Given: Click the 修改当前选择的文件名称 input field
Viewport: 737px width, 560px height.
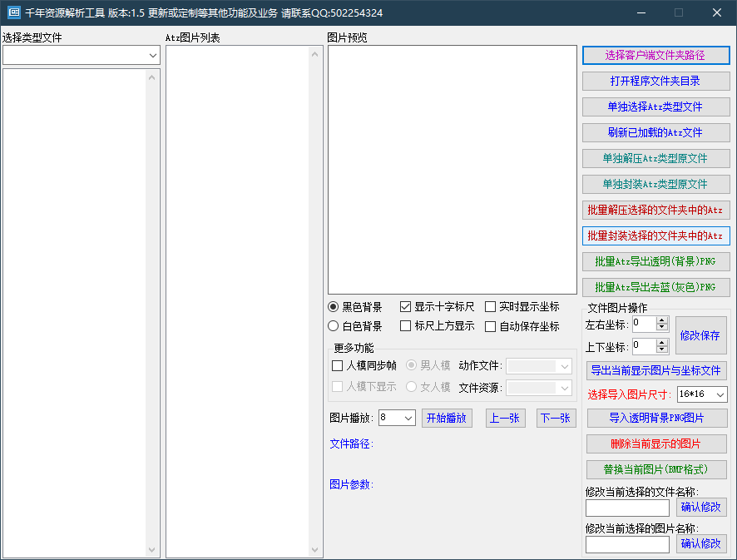Looking at the screenshot, I should point(627,508).
